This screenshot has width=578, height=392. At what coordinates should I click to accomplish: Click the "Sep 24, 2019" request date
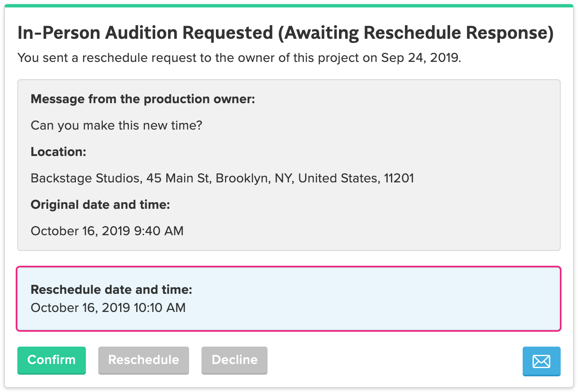click(x=420, y=58)
